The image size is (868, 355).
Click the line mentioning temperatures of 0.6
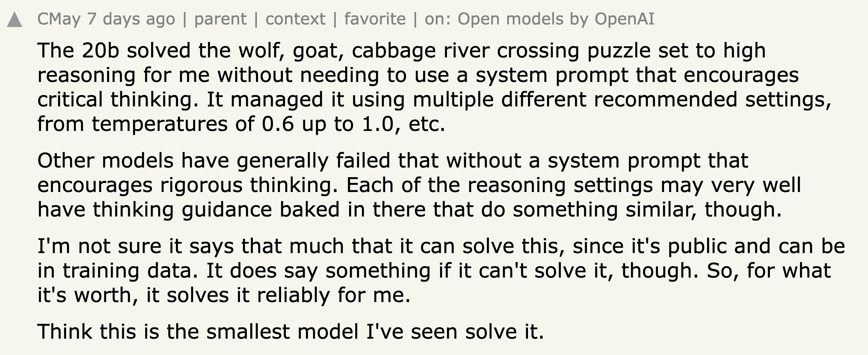click(x=241, y=124)
